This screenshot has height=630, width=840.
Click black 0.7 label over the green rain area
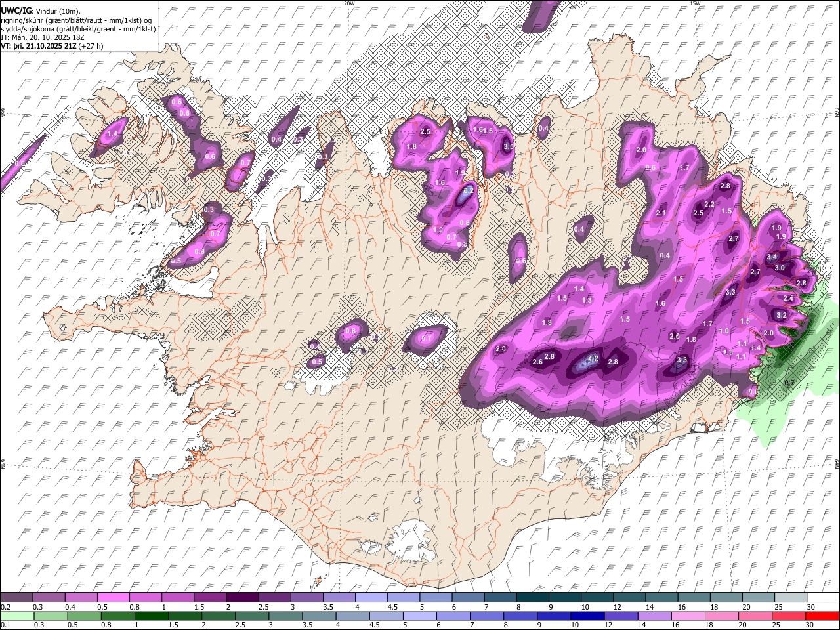[x=790, y=382]
